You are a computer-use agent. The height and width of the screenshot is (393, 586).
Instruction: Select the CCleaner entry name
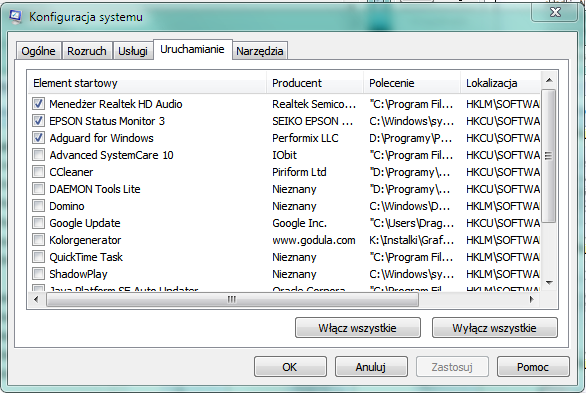coord(71,172)
